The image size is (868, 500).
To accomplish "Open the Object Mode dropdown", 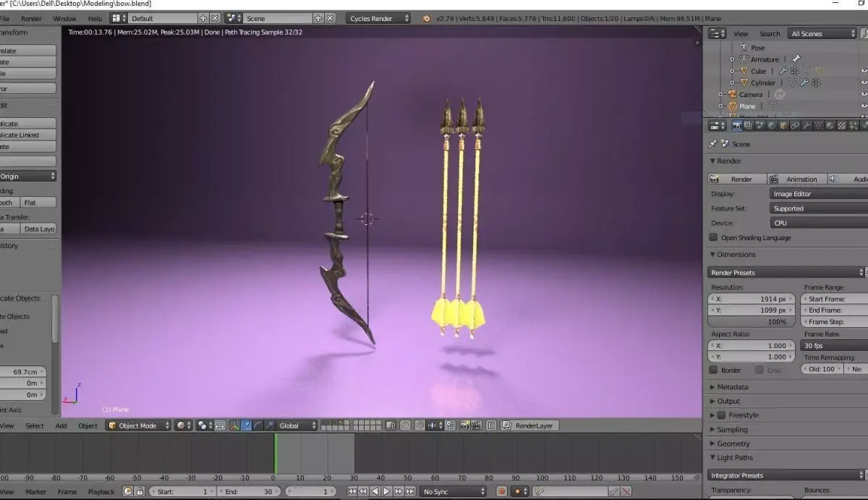I will [138, 425].
